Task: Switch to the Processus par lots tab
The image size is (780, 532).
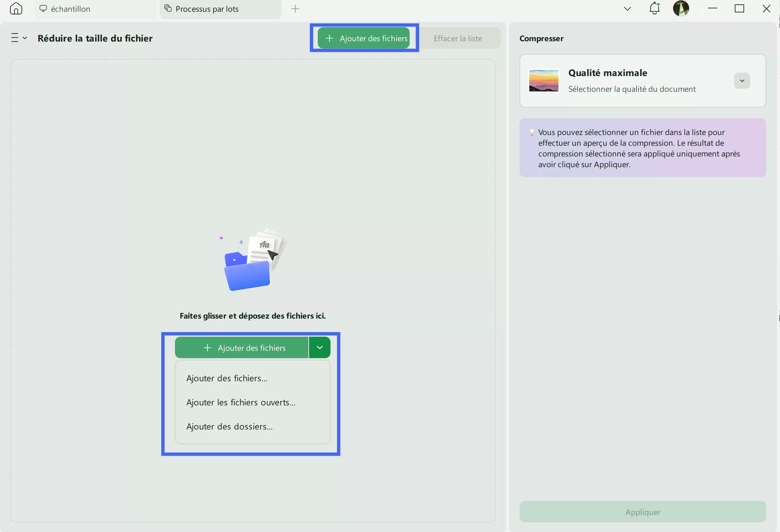Action: coord(207,9)
